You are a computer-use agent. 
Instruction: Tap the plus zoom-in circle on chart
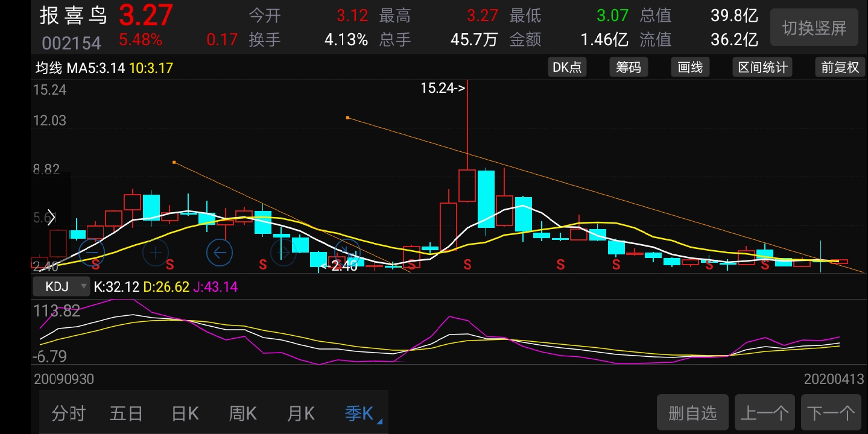coord(156,252)
